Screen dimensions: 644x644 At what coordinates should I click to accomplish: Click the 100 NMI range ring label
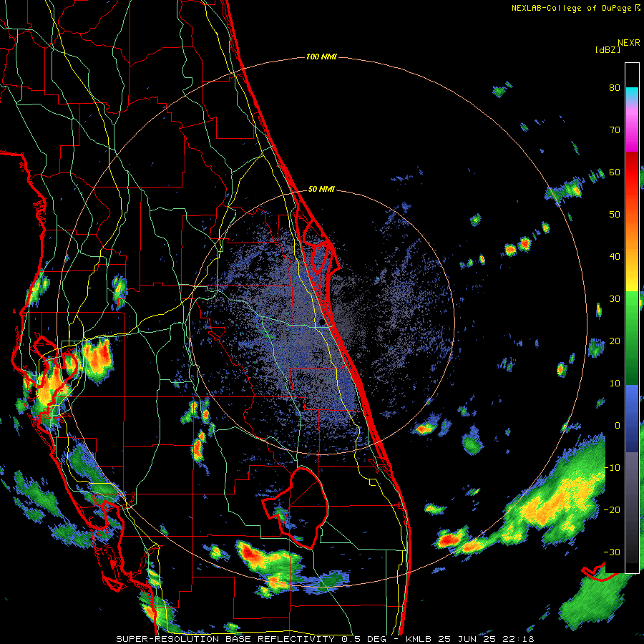321,57
